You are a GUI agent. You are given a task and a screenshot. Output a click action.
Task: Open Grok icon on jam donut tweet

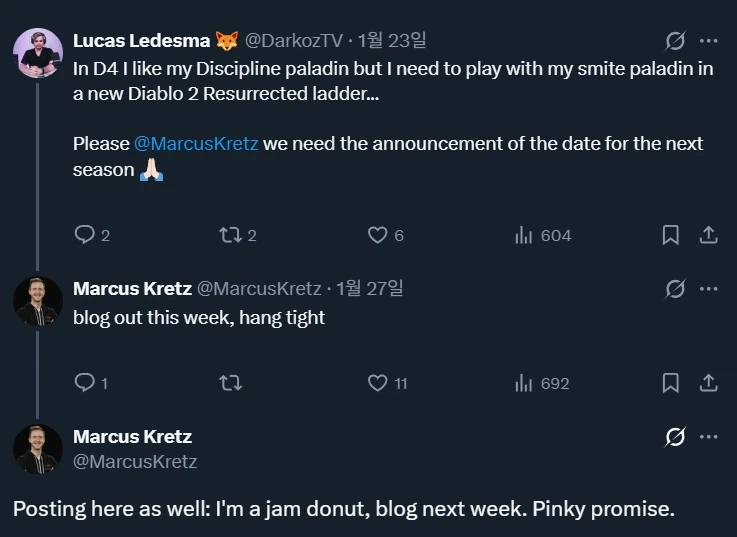coord(676,437)
